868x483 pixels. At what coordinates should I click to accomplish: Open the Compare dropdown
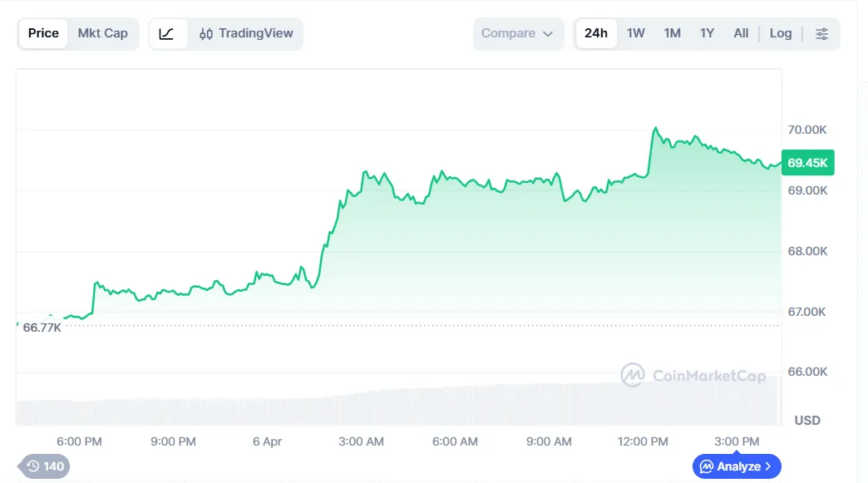pos(517,34)
